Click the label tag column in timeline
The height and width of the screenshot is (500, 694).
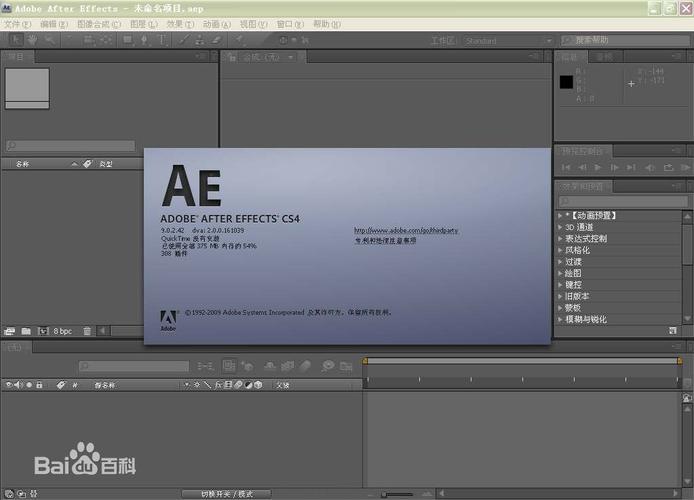[x=61, y=385]
